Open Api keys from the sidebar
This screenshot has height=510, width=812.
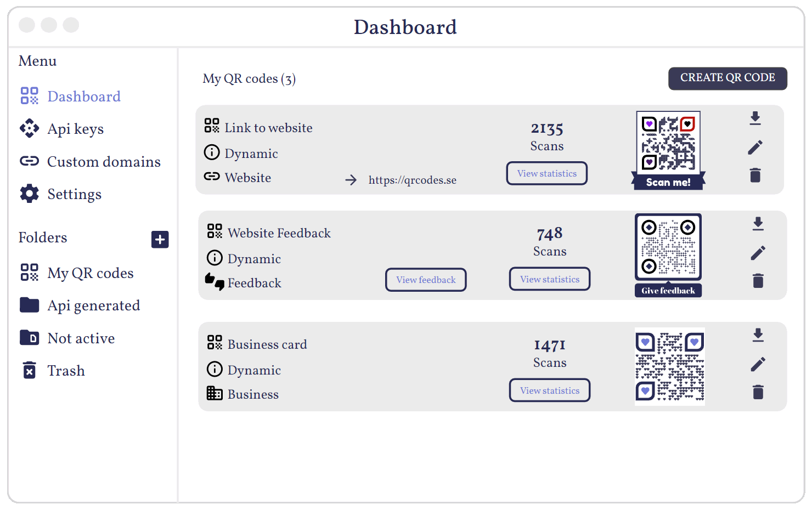[75, 129]
